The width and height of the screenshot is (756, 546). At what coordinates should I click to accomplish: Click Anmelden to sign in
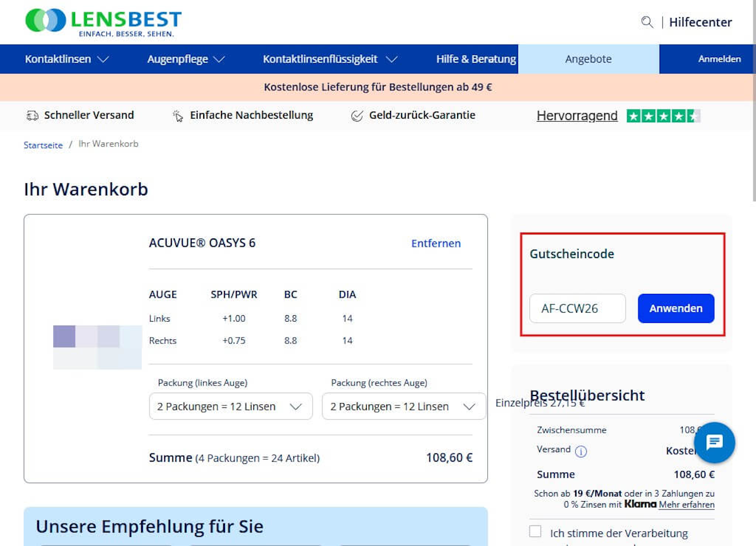(719, 59)
